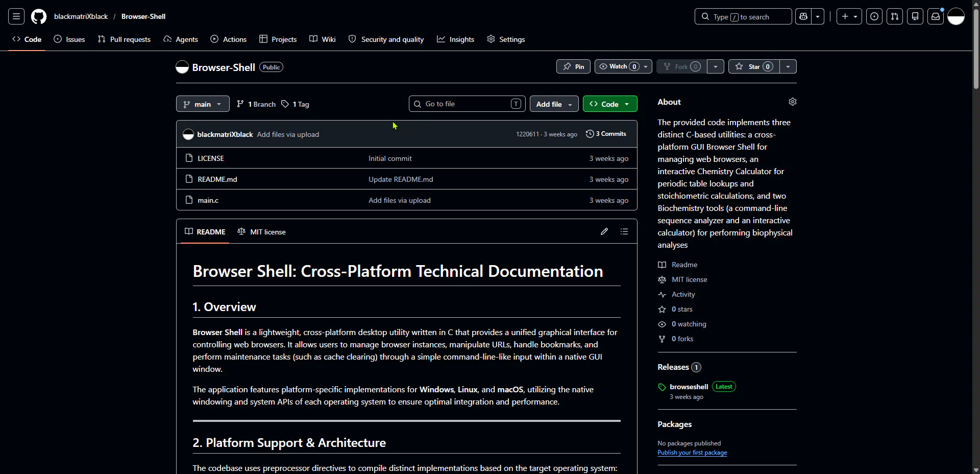This screenshot has width=980, height=474.
Task: Open the Pull requests tab
Action: [124, 39]
